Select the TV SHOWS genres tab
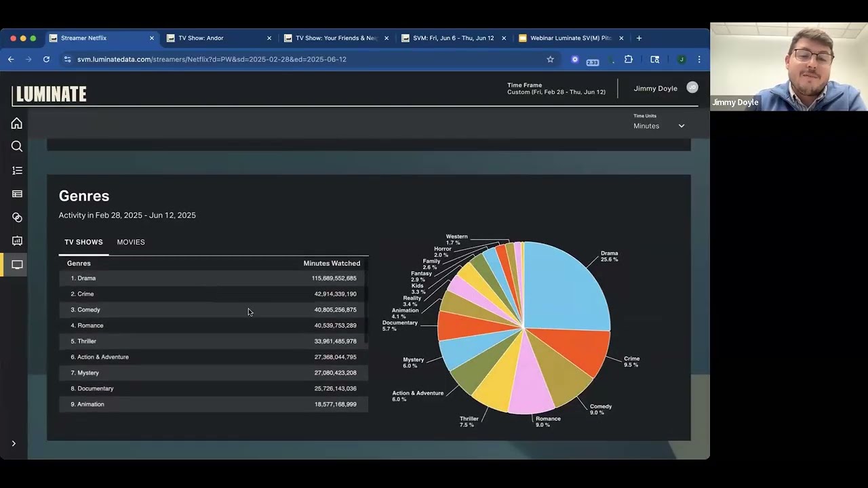 [x=83, y=242]
